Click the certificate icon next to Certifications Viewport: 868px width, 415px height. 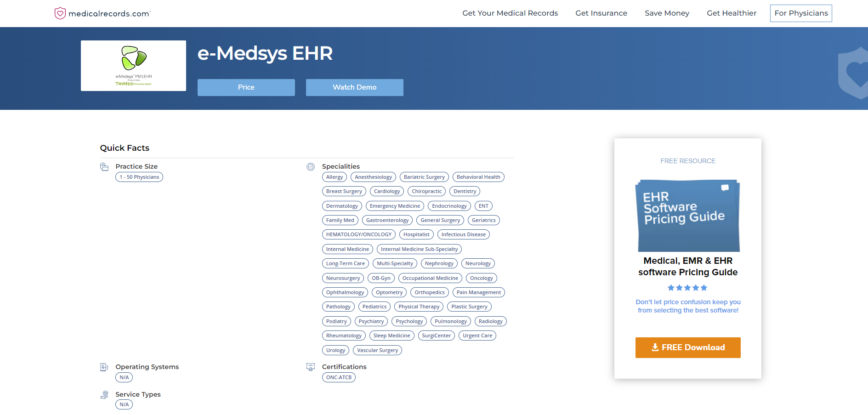(x=311, y=367)
